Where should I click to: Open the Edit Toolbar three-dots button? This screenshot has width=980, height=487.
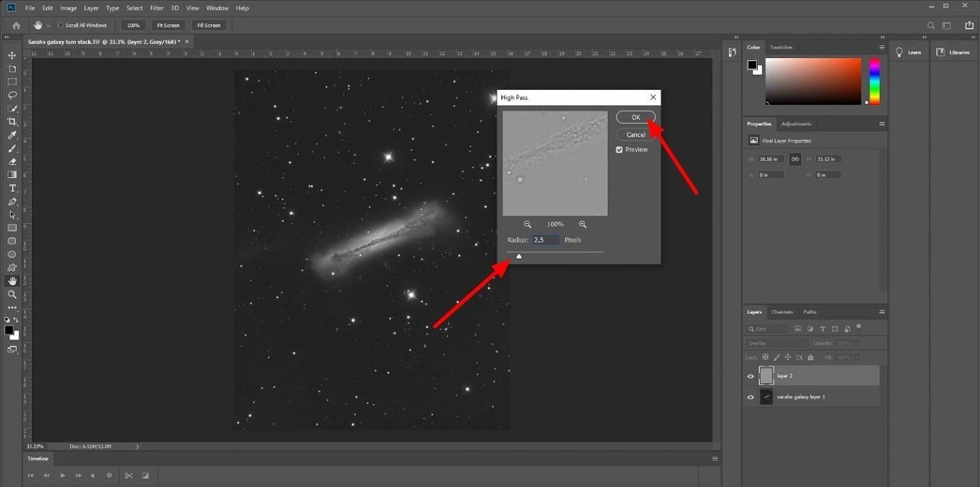click(12, 308)
